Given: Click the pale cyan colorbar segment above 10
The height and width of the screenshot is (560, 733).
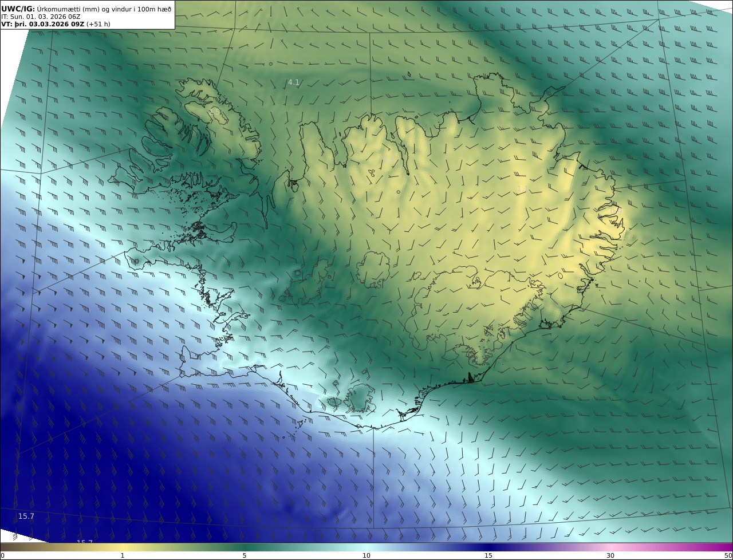Looking at the screenshot, I should [x=366, y=547].
